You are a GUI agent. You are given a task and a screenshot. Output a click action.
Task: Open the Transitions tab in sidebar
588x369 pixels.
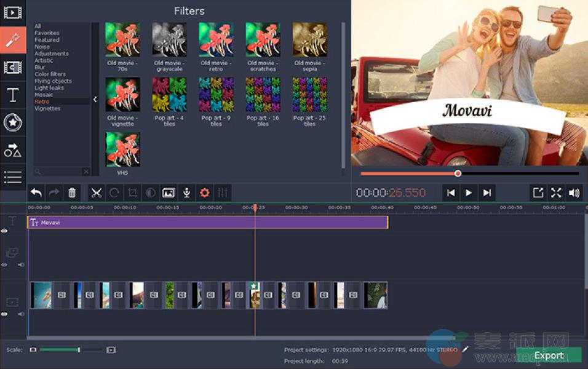[x=12, y=67]
